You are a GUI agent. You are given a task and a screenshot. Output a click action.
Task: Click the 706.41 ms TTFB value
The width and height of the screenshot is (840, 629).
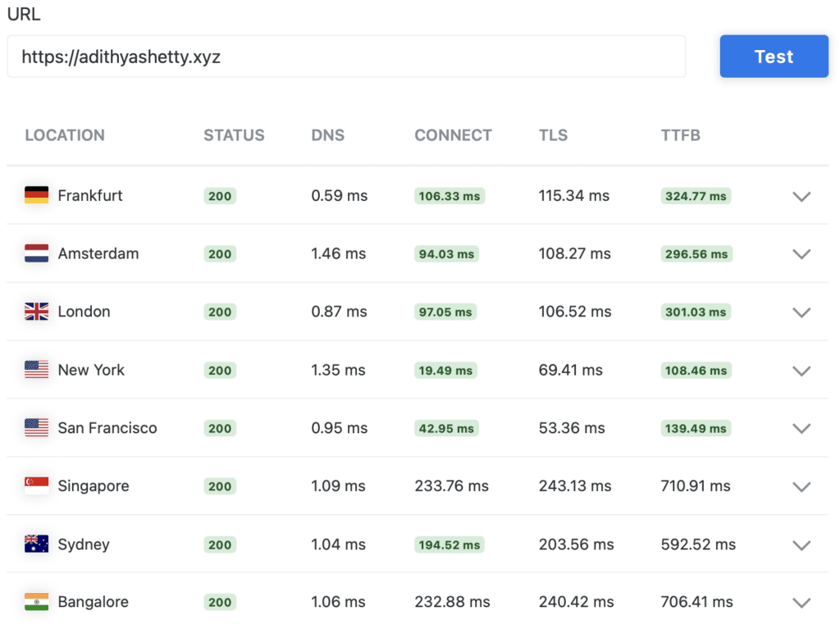pyautogui.click(x=696, y=602)
